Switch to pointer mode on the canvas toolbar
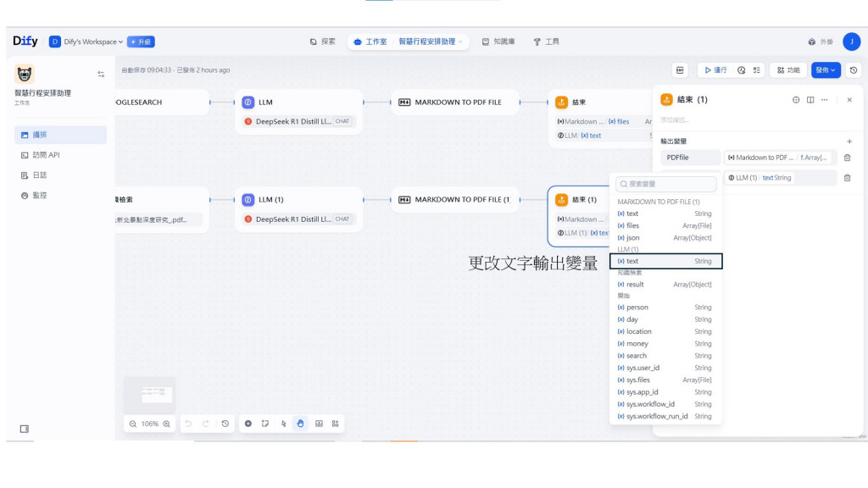The height and width of the screenshot is (488, 868). (283, 424)
